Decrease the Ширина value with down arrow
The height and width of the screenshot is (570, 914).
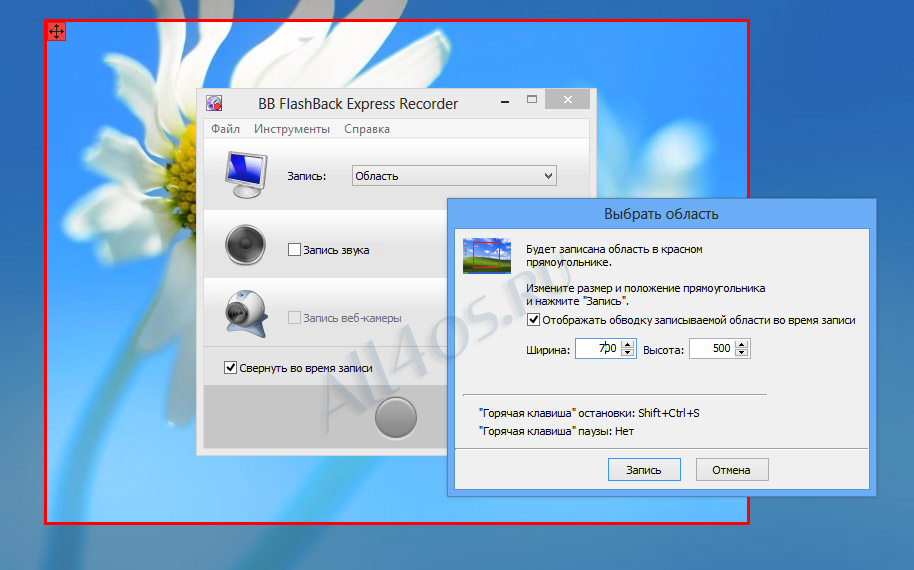pyautogui.click(x=628, y=353)
